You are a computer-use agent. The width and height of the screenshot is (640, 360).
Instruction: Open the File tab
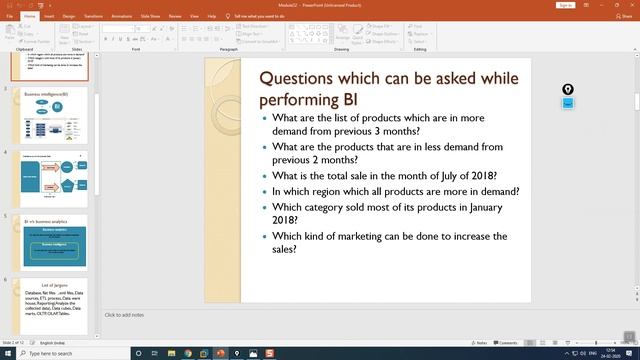click(x=10, y=16)
